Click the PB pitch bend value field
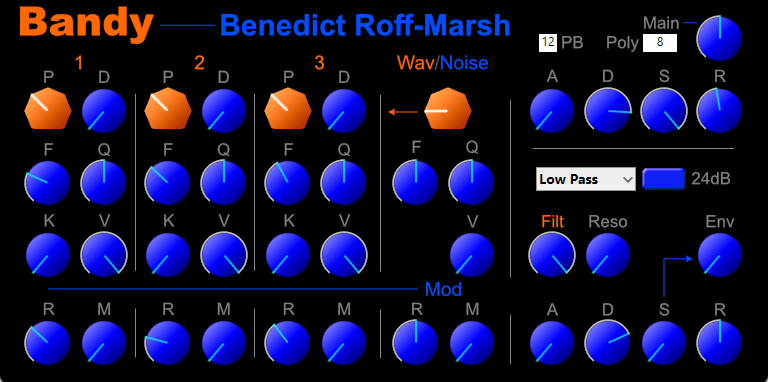 (549, 43)
